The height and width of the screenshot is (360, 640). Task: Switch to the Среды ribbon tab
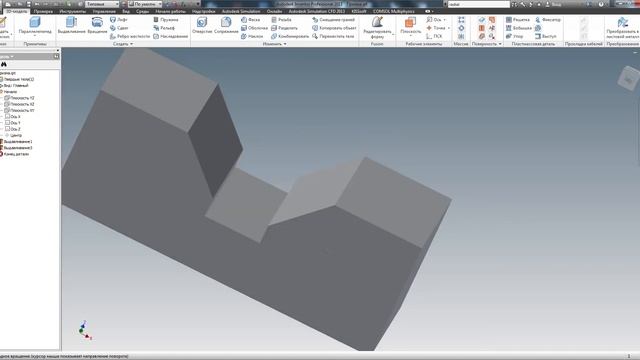coord(142,11)
